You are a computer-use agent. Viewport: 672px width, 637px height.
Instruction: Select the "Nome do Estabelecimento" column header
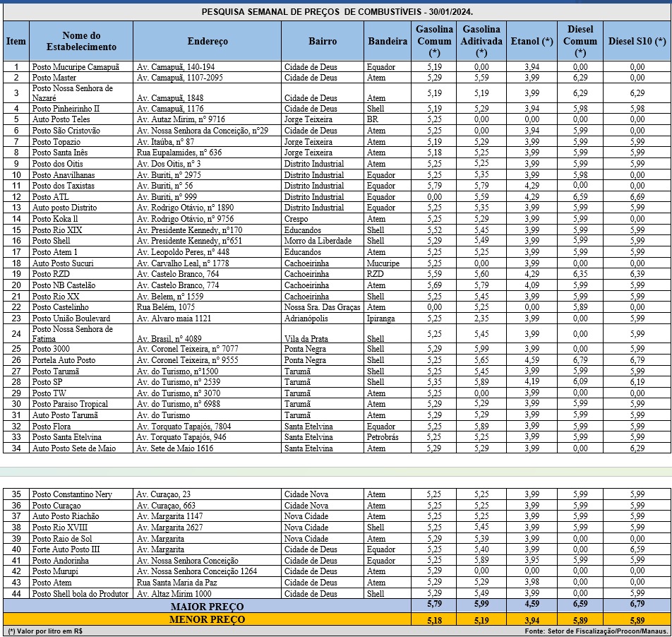81,41
